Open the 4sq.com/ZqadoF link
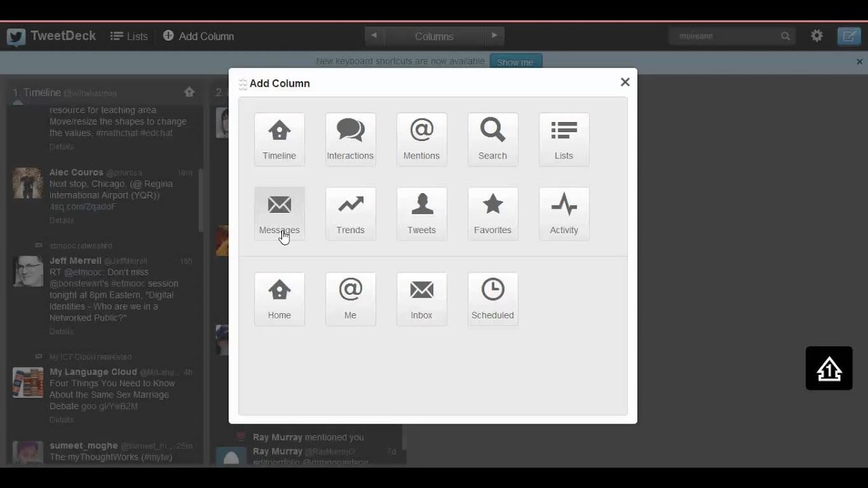 tap(83, 207)
